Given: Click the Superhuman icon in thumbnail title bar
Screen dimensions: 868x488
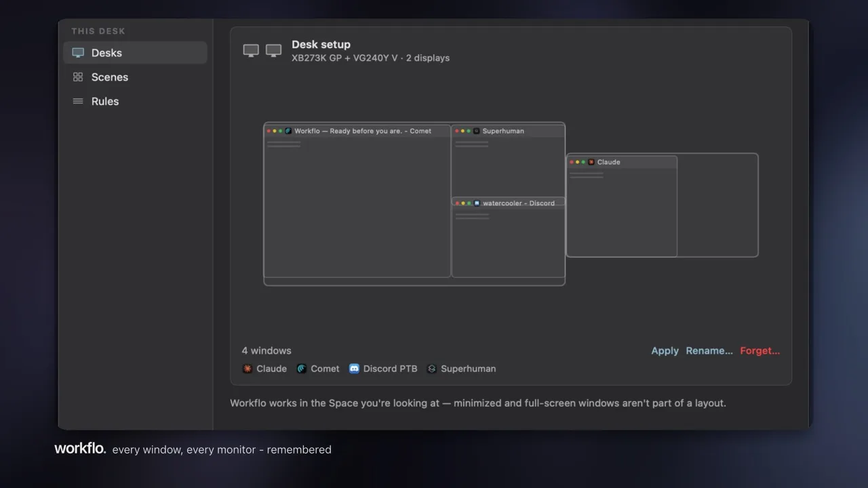Looking at the screenshot, I should point(476,131).
